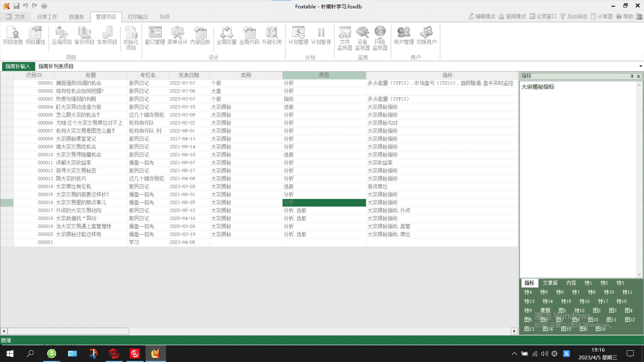Screen dimensions: 644x362
Task: Switch to the 打印输出 ribbon tab
Action: pyautogui.click(x=137, y=17)
